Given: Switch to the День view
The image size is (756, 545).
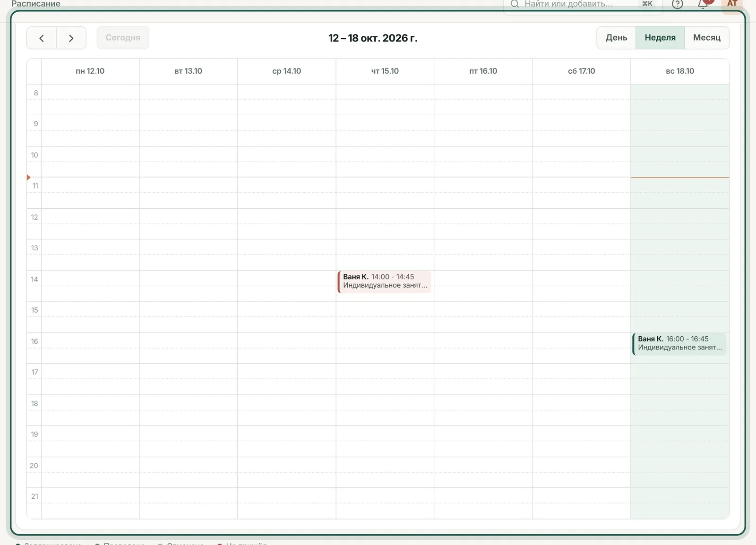Looking at the screenshot, I should tap(617, 38).
